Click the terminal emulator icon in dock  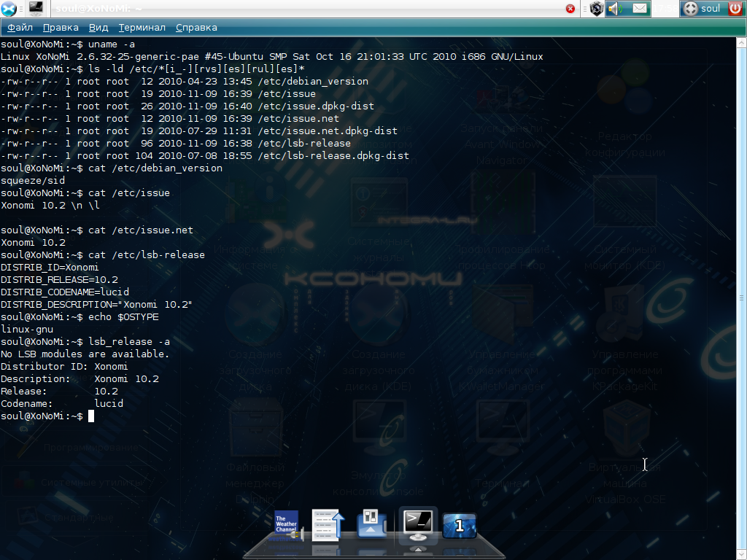pos(418,525)
